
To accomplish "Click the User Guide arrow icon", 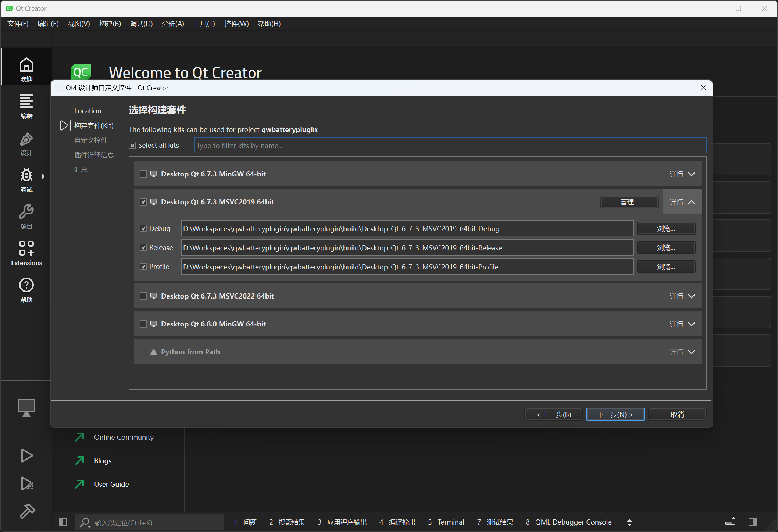I will [x=79, y=484].
